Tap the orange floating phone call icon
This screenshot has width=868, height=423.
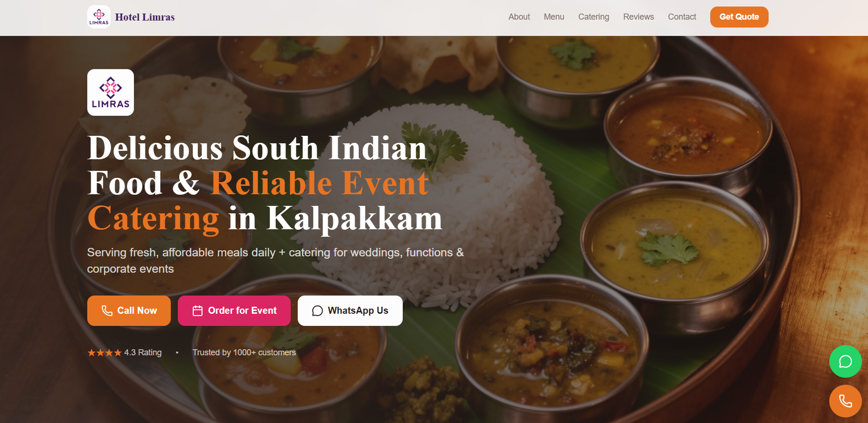(x=845, y=401)
